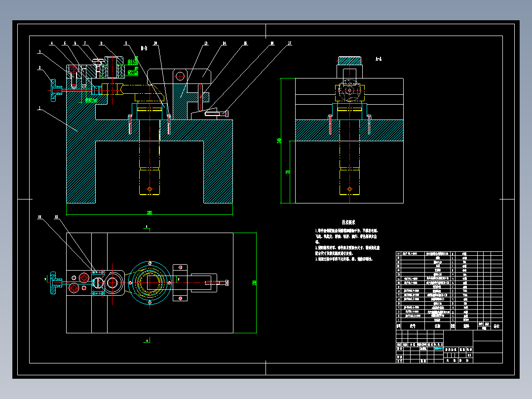Click the callout number 13

coord(206,43)
